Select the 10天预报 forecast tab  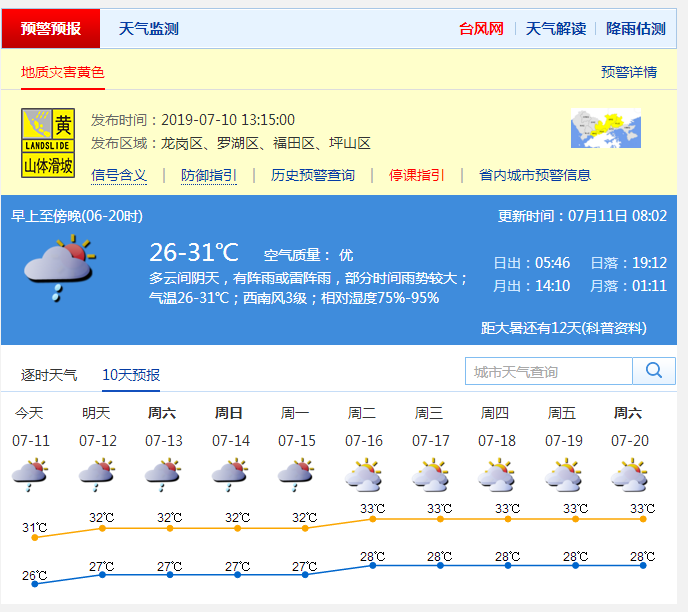[131, 375]
